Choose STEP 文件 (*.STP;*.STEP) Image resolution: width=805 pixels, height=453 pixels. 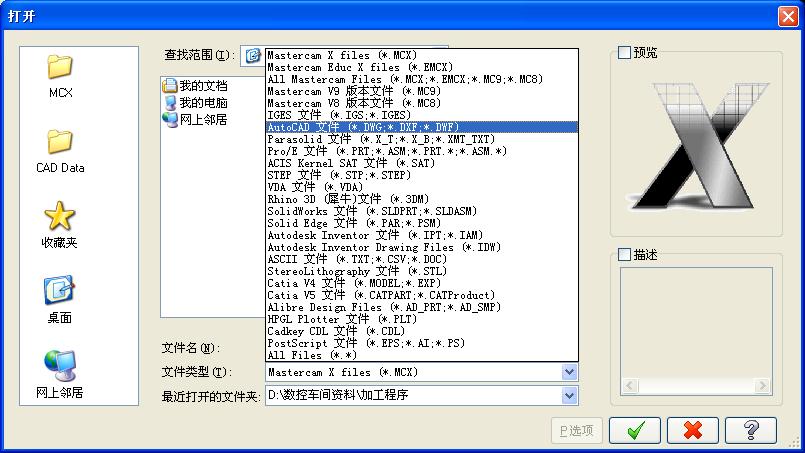[422, 175]
